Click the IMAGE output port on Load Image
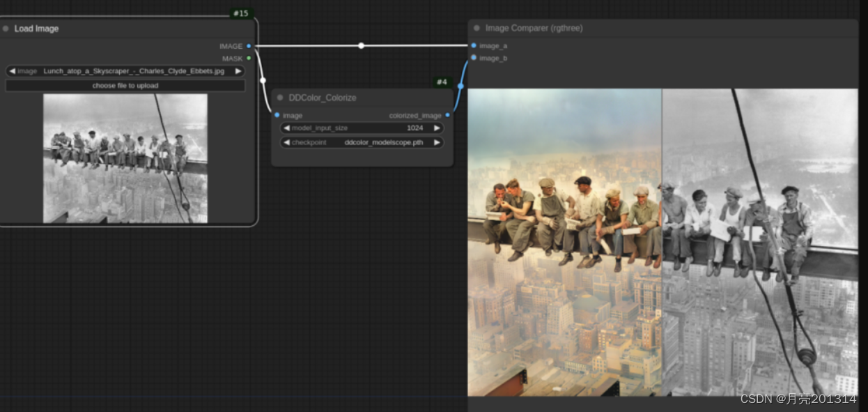The height and width of the screenshot is (412, 868). [x=249, y=46]
